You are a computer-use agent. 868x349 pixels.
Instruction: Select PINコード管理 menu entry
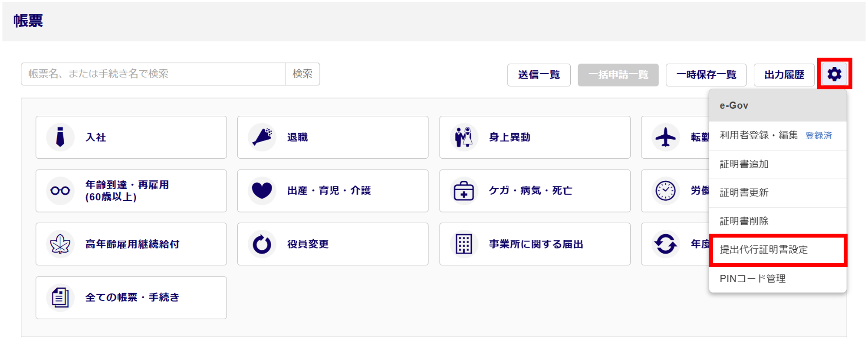click(x=752, y=278)
